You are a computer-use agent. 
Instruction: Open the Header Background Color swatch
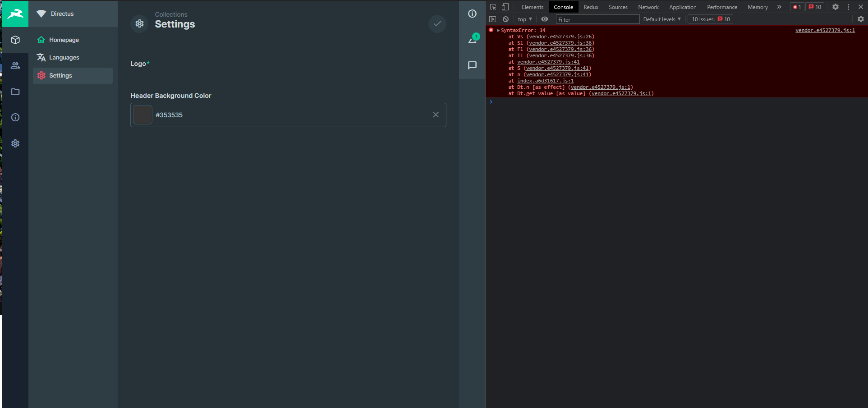142,115
